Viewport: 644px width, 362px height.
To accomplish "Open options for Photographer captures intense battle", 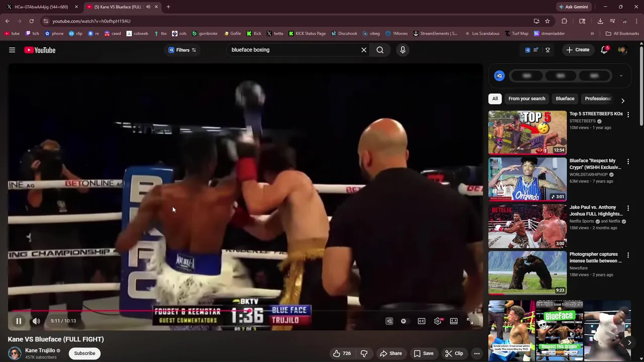I will (x=628, y=255).
